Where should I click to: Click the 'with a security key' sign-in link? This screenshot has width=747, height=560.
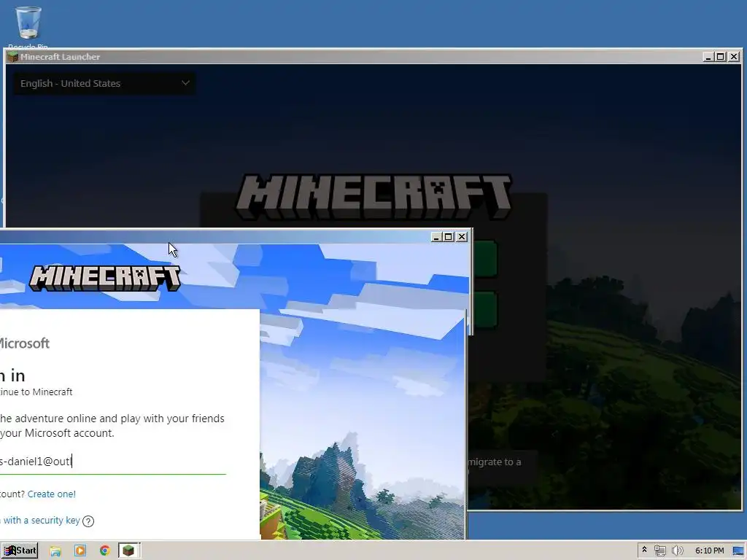[x=42, y=521]
